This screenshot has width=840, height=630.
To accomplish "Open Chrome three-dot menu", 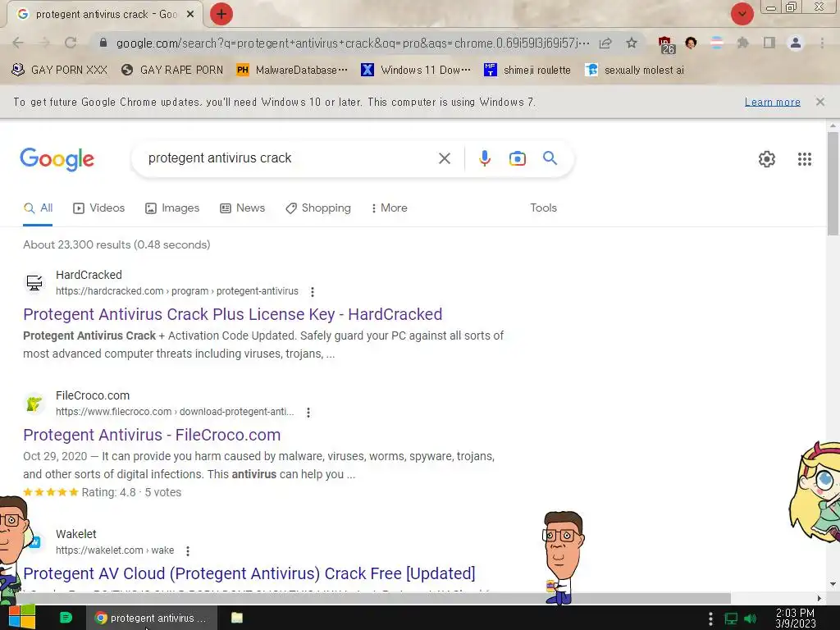I will (x=822, y=43).
